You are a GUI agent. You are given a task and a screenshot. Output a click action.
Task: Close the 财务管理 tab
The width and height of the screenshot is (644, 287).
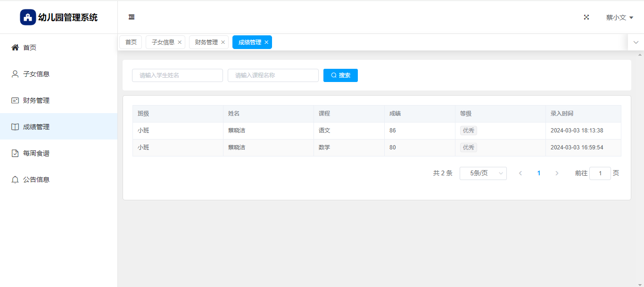point(223,42)
